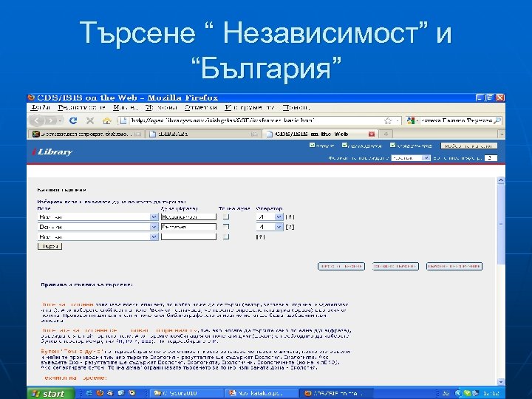Click the Google search engine icon
The height and width of the screenshot is (399, 532).
point(411,120)
